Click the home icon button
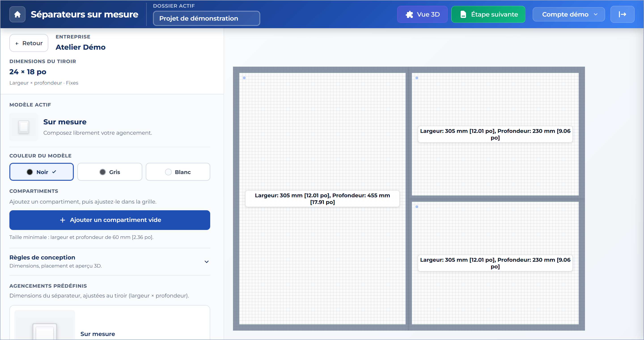 (x=17, y=14)
